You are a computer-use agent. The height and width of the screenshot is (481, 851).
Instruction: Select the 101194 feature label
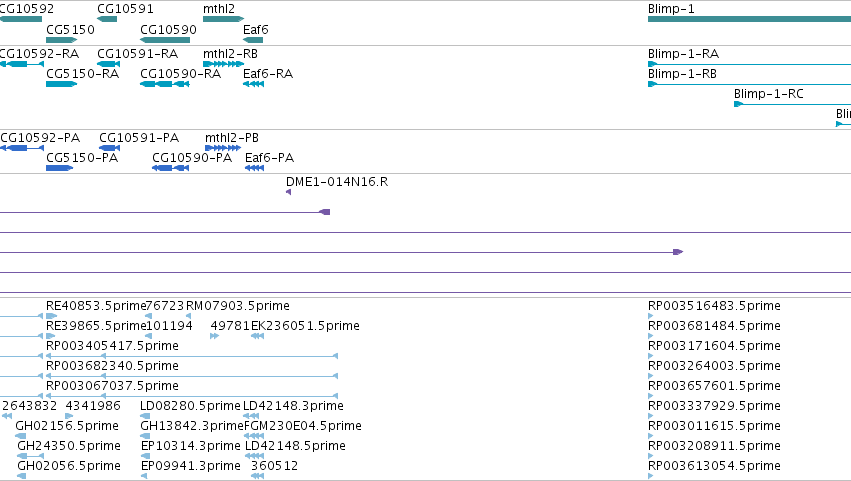[169, 326]
